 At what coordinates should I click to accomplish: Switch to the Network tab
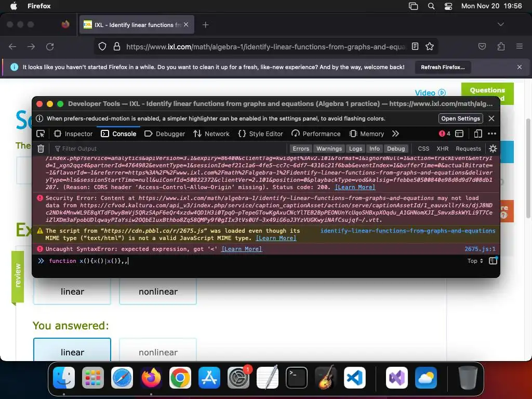211,134
